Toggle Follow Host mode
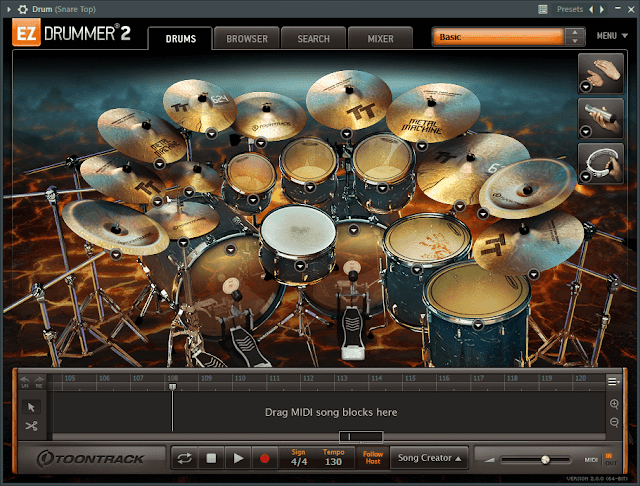Screen dimensions: 640x486 (x=373, y=457)
